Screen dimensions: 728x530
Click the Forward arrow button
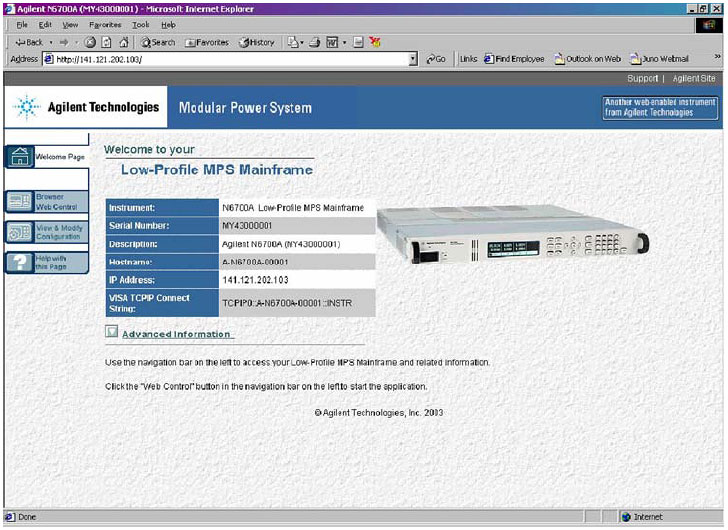(64, 42)
